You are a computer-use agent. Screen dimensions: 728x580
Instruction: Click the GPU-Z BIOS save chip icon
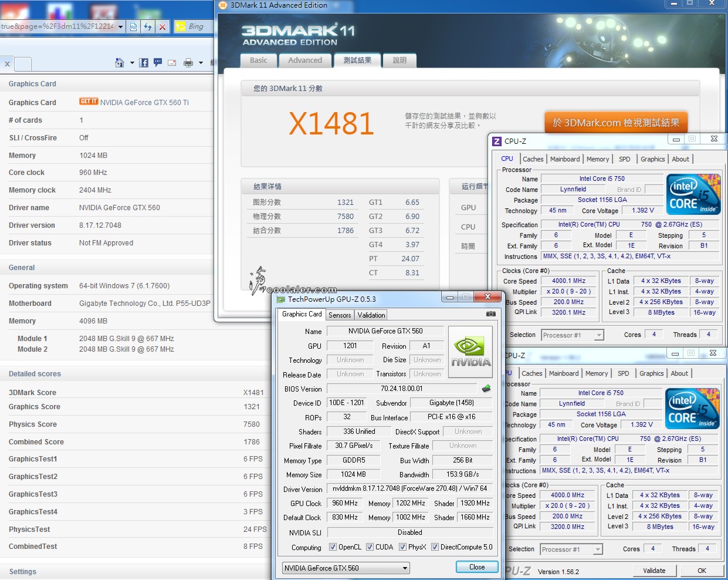click(x=486, y=389)
